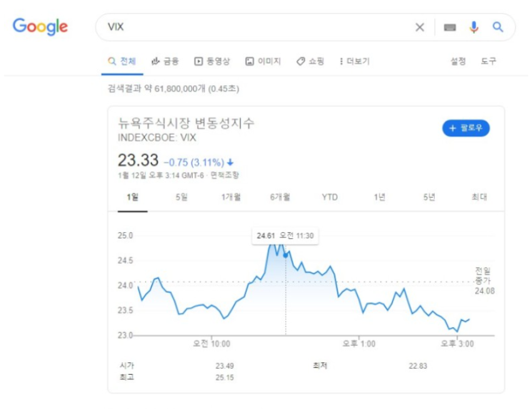Screen dimensions: 532x416
Task: Clear the search box with the X icon
Action: (x=419, y=27)
